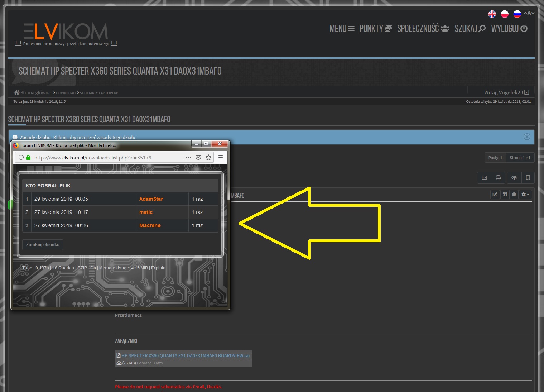Click the quote post icon
The height and width of the screenshot is (392, 544).
tap(505, 195)
